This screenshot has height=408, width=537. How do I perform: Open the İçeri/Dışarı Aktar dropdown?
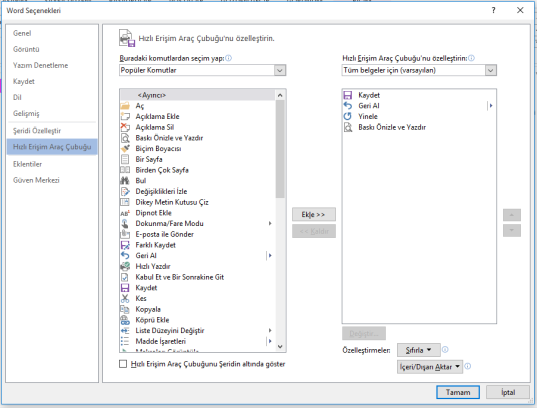coord(430,367)
